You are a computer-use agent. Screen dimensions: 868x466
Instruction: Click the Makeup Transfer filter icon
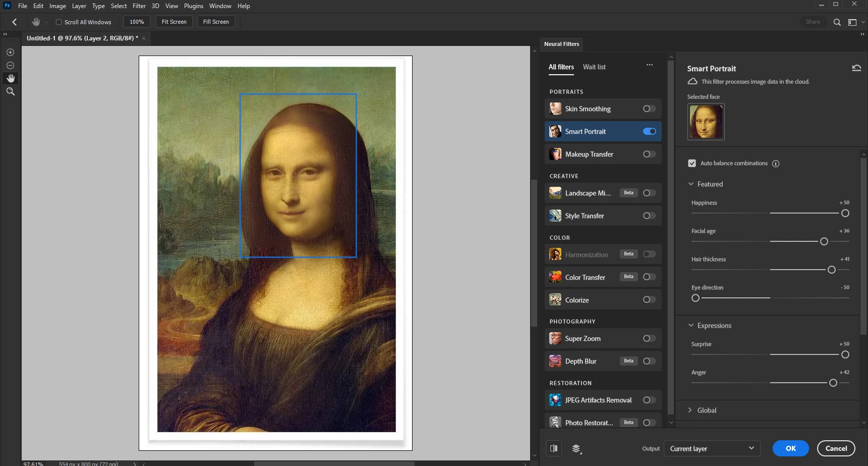(555, 154)
